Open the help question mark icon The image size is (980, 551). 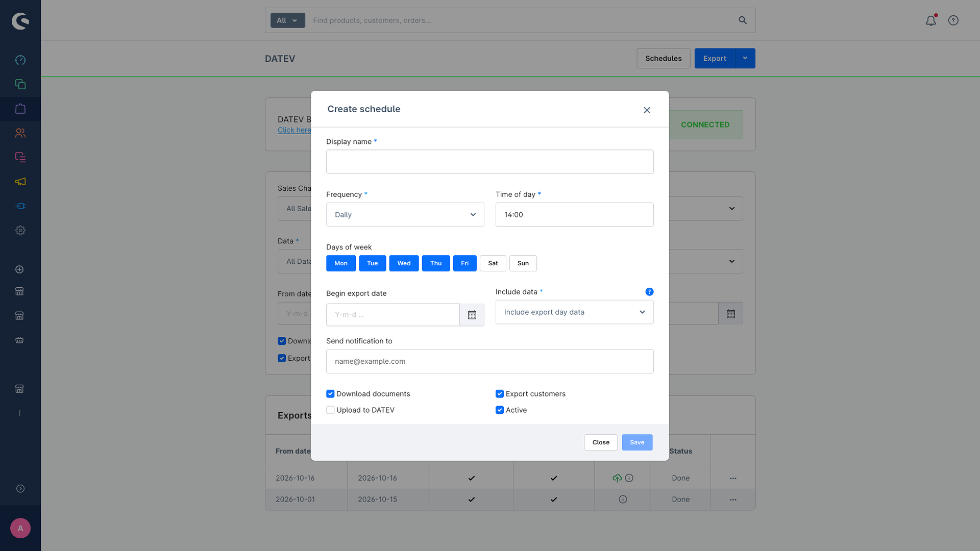[953, 20]
